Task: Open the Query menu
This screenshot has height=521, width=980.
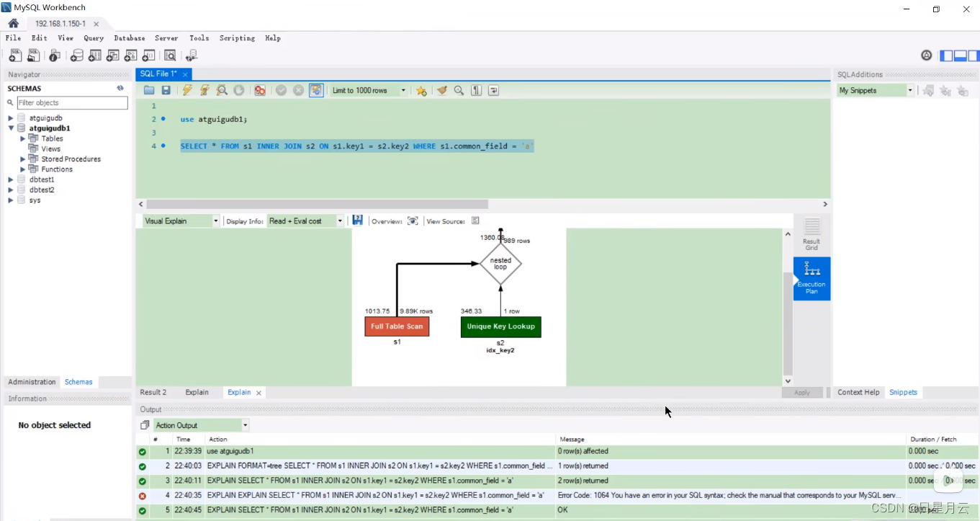Action: click(94, 38)
